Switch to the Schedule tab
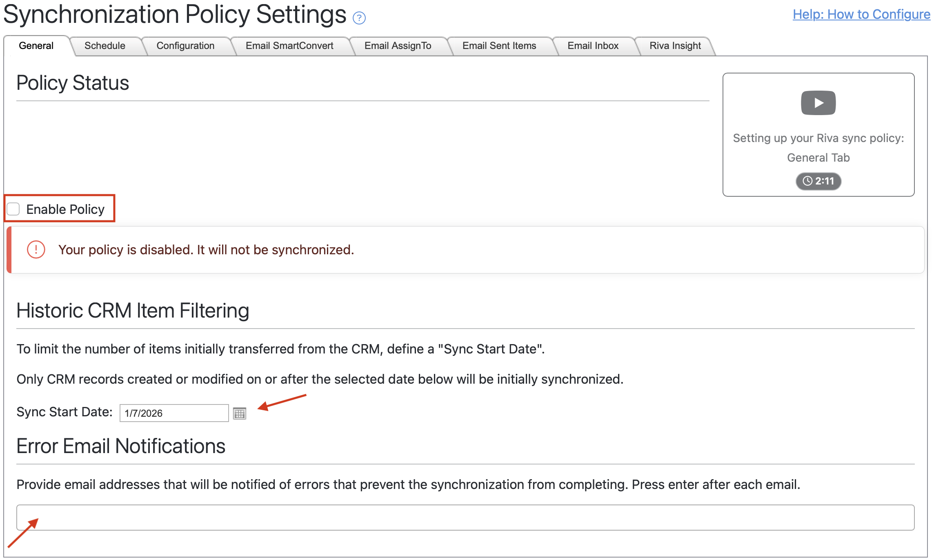Image resolution: width=934 pixels, height=560 pixels. 105,46
